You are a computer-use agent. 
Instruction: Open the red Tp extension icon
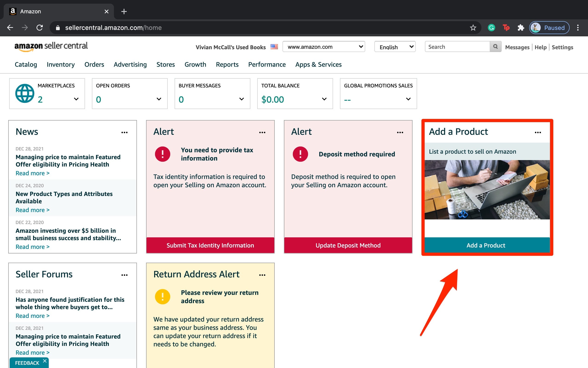point(506,28)
